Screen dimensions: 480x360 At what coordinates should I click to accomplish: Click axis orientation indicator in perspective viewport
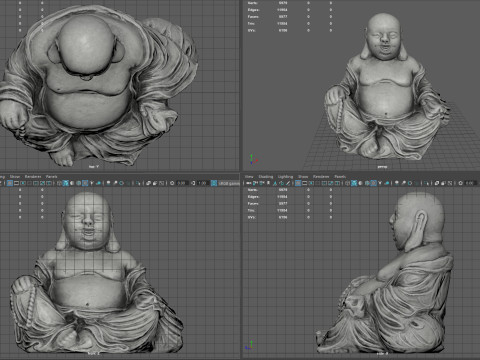[x=253, y=159]
